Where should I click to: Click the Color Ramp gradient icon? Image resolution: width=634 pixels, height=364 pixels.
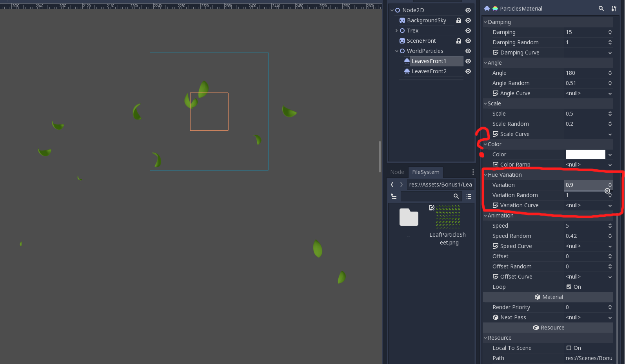(x=496, y=165)
